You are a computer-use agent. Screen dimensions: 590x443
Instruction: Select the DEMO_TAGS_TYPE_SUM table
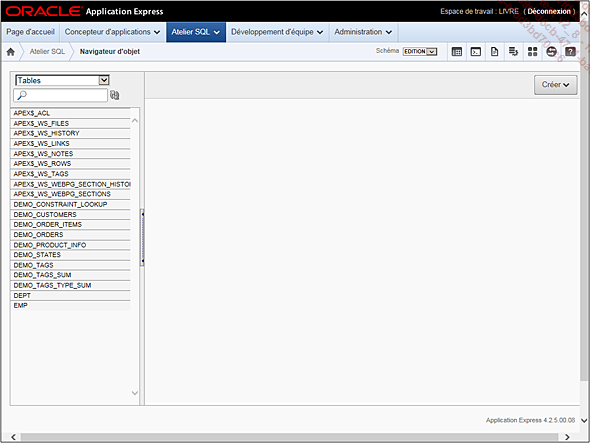70,285
